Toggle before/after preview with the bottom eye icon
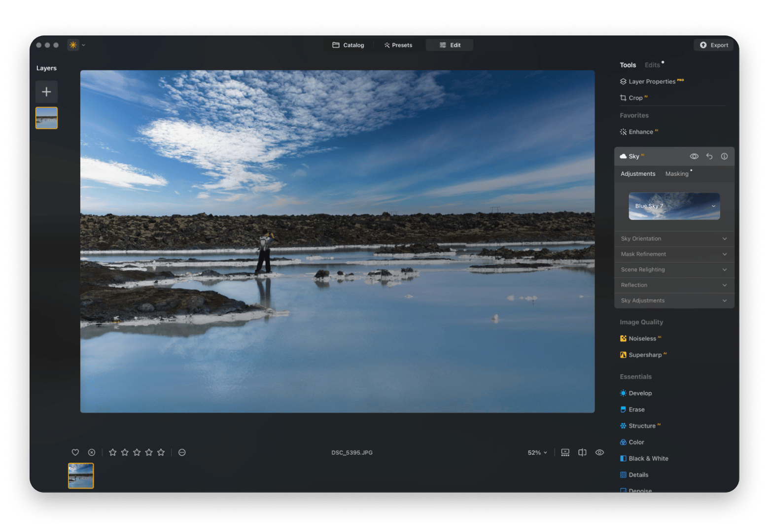The width and height of the screenshot is (769, 532). click(x=599, y=452)
